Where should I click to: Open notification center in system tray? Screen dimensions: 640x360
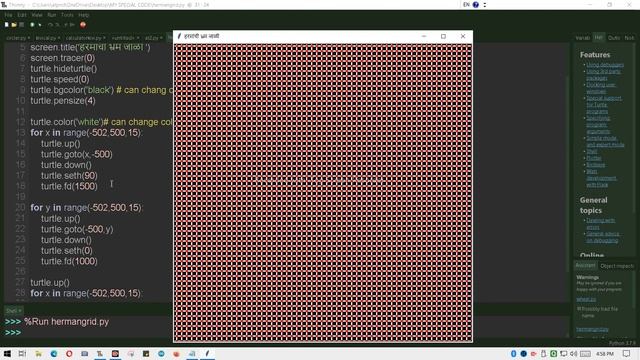click(627, 354)
